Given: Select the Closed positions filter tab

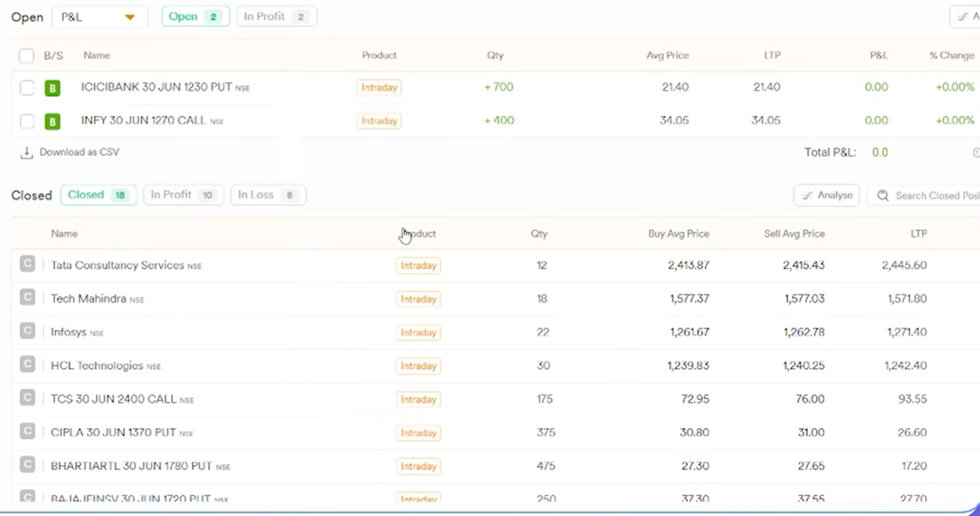Looking at the screenshot, I should point(98,195).
